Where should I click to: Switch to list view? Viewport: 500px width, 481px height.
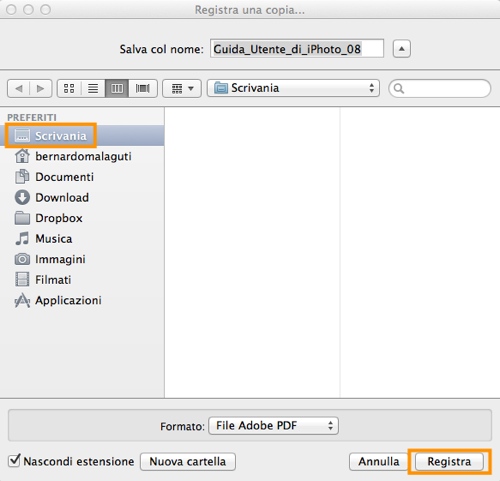tap(93, 89)
